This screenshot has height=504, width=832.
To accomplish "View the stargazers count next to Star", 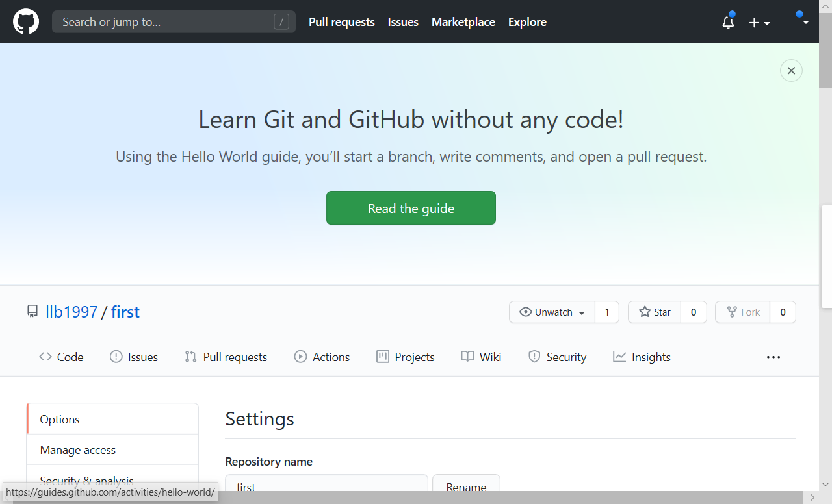I will [694, 312].
